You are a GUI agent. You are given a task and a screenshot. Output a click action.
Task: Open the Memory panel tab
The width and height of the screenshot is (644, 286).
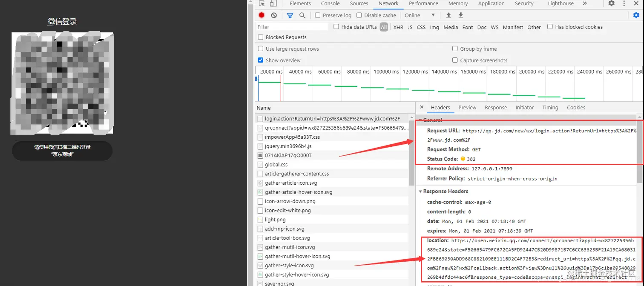click(458, 3)
